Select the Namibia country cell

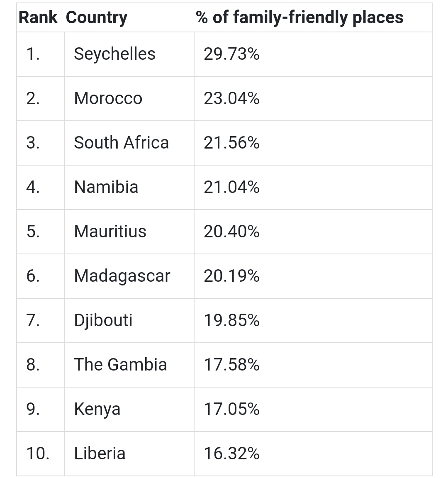tap(106, 187)
